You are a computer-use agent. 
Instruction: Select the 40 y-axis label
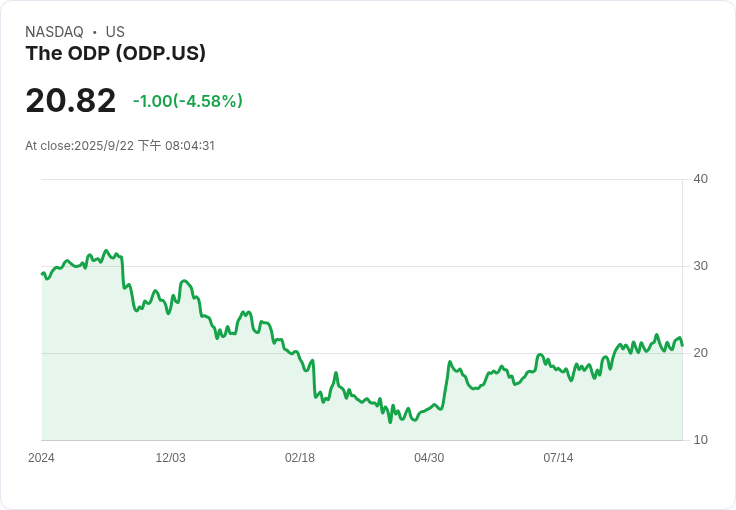point(700,179)
